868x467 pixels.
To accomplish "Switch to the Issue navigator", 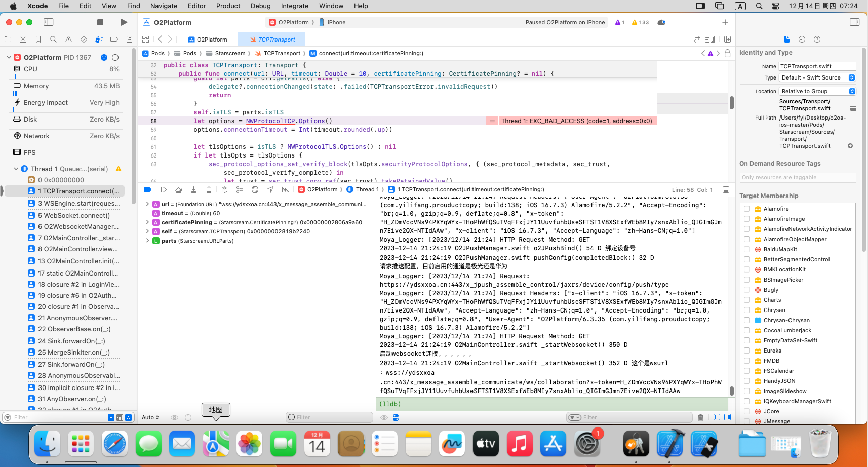I will pyautogui.click(x=68, y=40).
